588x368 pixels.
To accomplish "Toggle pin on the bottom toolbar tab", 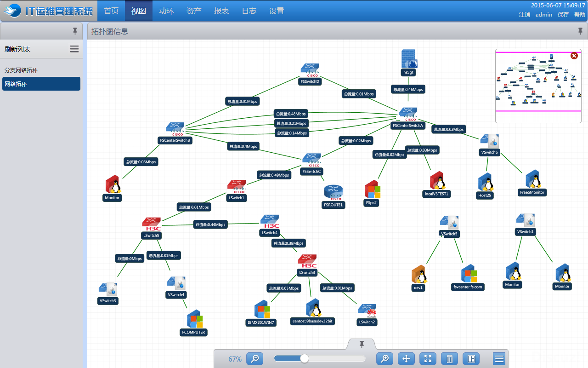I will pyautogui.click(x=362, y=344).
